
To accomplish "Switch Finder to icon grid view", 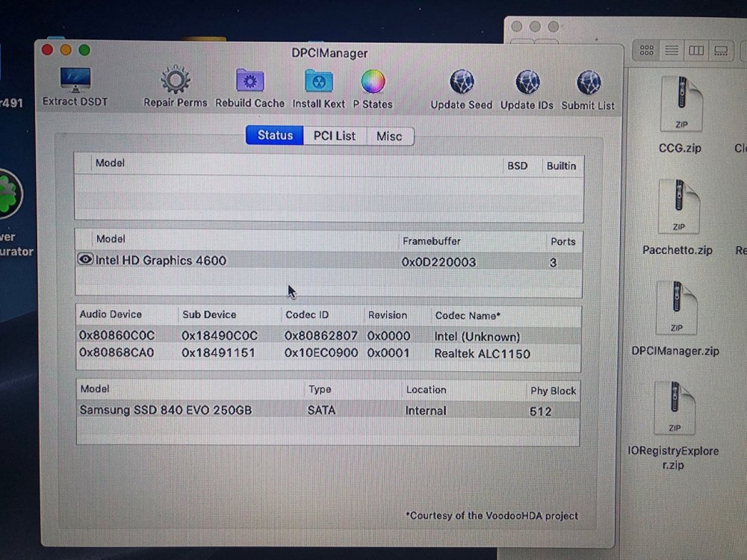I will (x=646, y=51).
